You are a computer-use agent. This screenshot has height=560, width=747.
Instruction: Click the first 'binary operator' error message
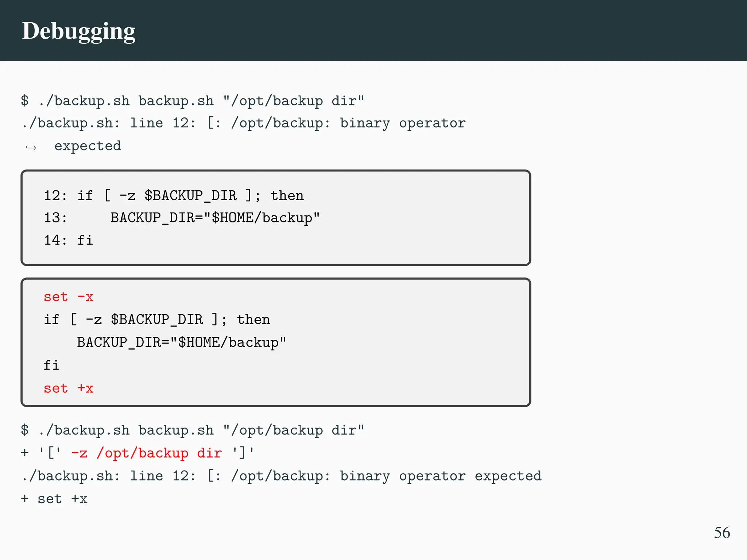point(403,123)
